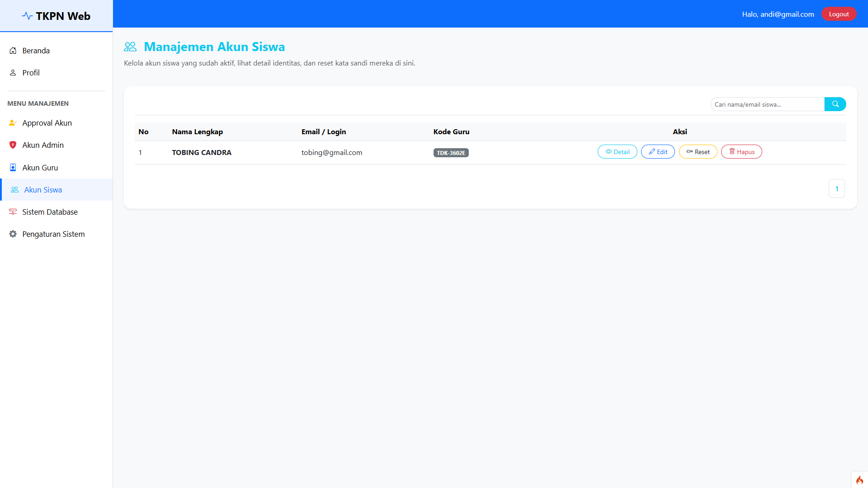Click the flame icon in bottom corner
868x488 pixels.
(859, 480)
